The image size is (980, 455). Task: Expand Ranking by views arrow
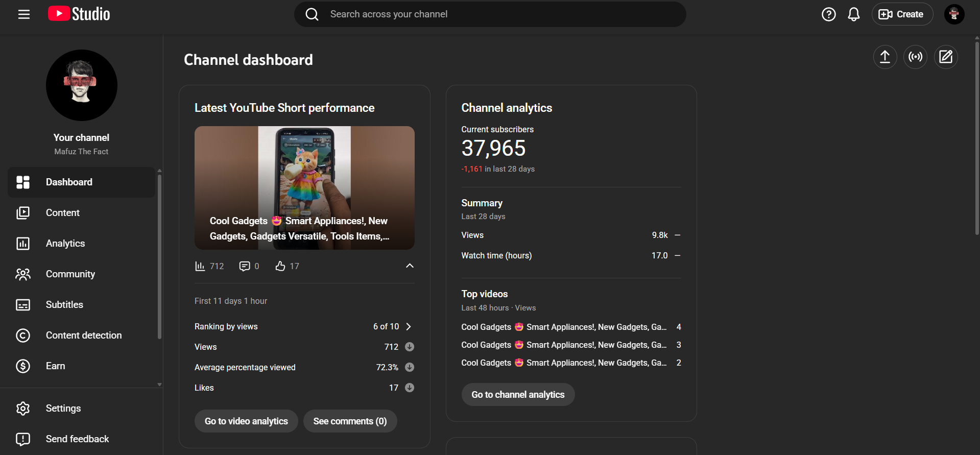[408, 326]
